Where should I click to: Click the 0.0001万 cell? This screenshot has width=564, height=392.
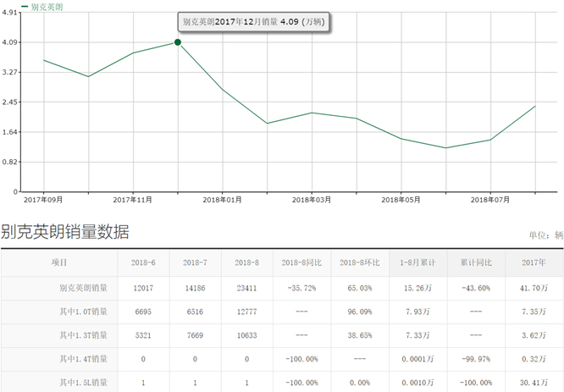[418, 359]
